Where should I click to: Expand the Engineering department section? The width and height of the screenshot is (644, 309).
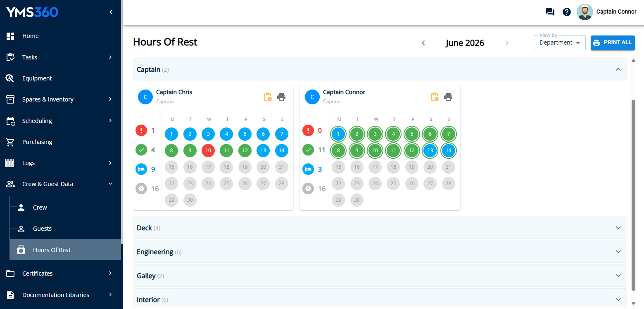pos(380,252)
